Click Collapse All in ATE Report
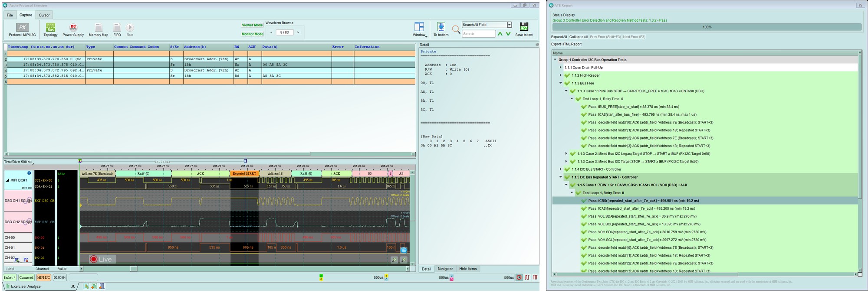 579,37
